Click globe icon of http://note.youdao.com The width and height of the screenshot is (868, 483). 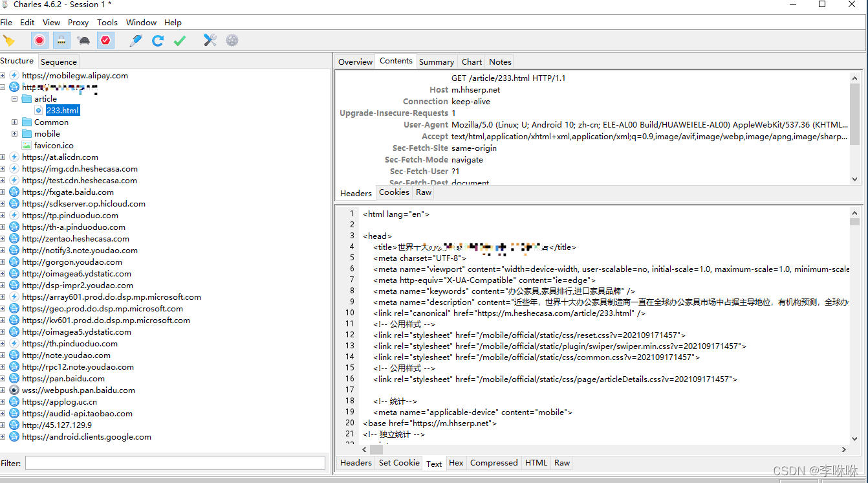(14, 355)
